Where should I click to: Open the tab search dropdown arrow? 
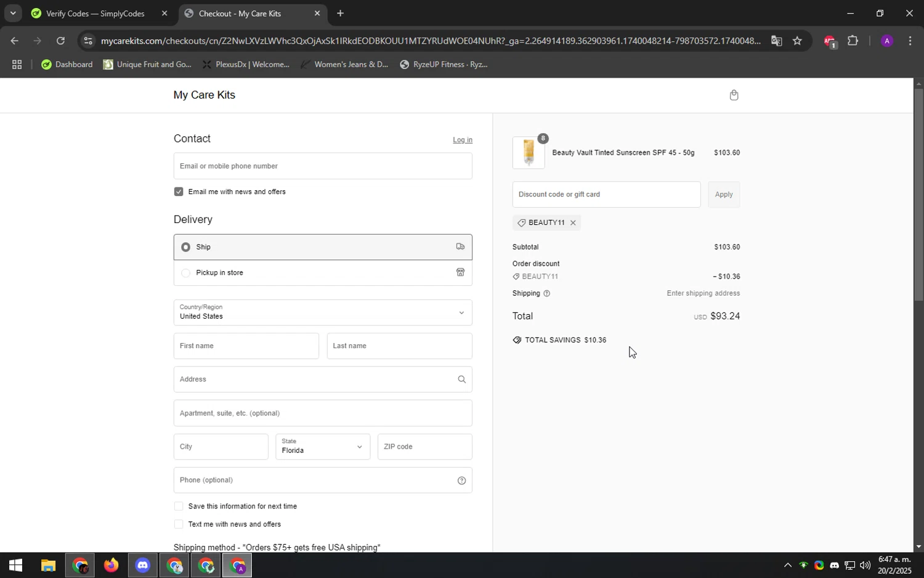[12, 13]
